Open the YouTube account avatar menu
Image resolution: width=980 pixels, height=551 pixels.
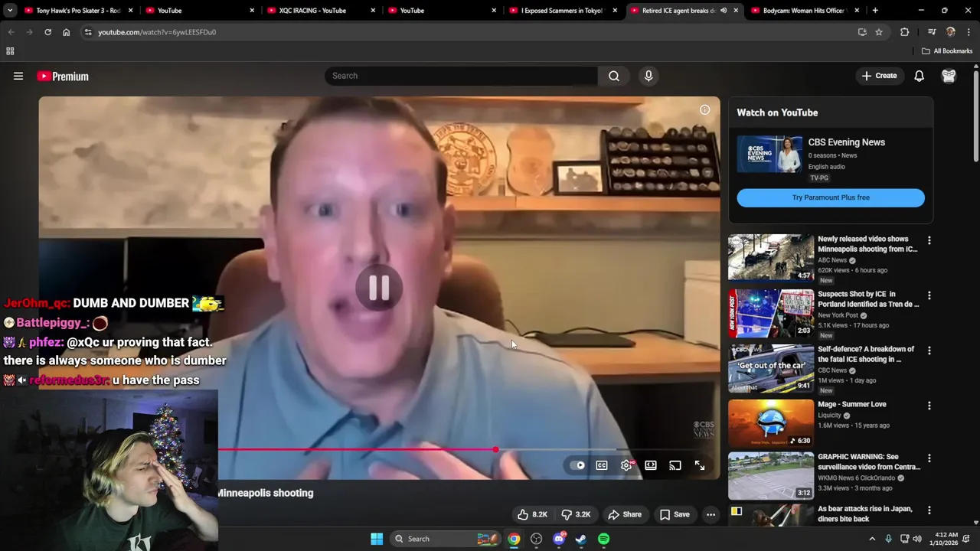click(x=949, y=76)
